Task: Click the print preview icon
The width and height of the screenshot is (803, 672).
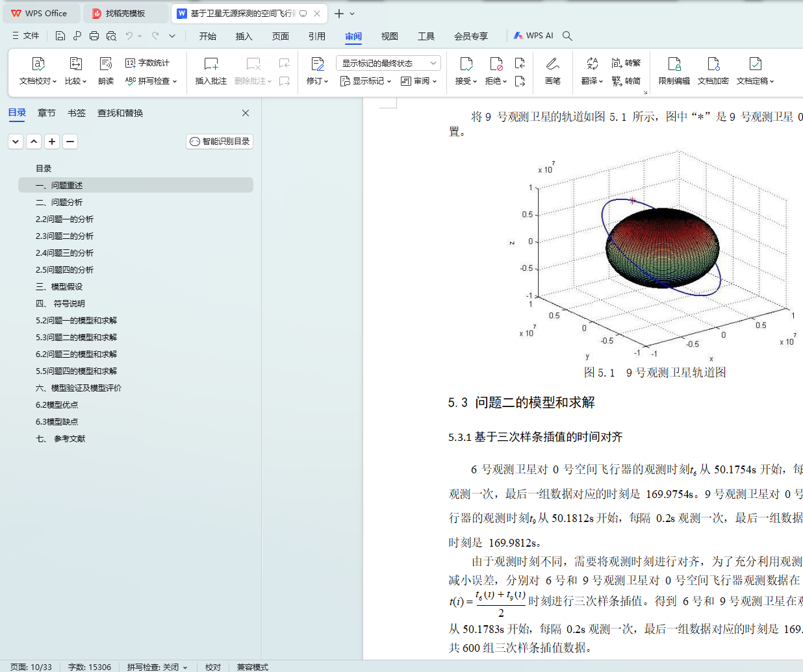Action: tap(111, 36)
